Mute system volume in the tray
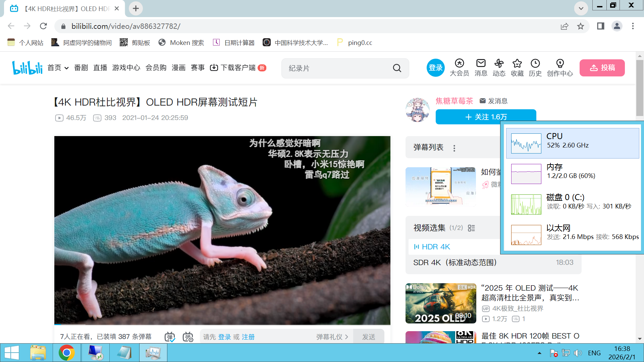This screenshot has height=362, width=644. (x=578, y=353)
